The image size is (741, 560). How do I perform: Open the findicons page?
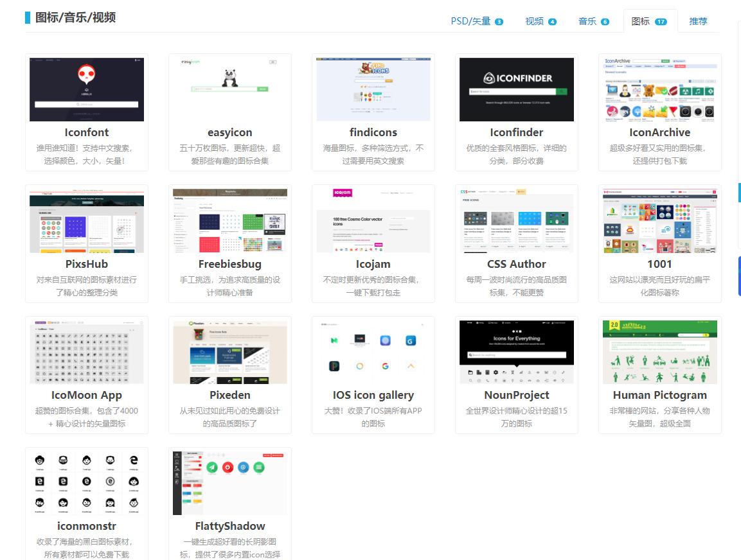(373, 132)
